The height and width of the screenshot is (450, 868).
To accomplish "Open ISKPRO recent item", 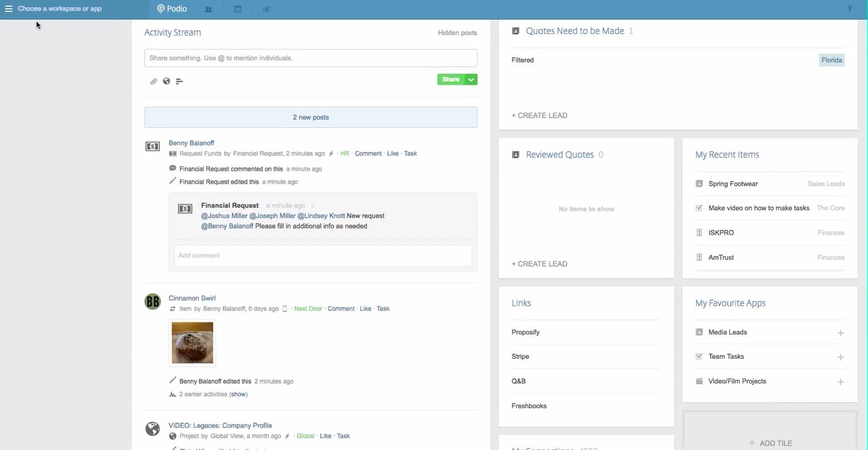I will tap(721, 233).
